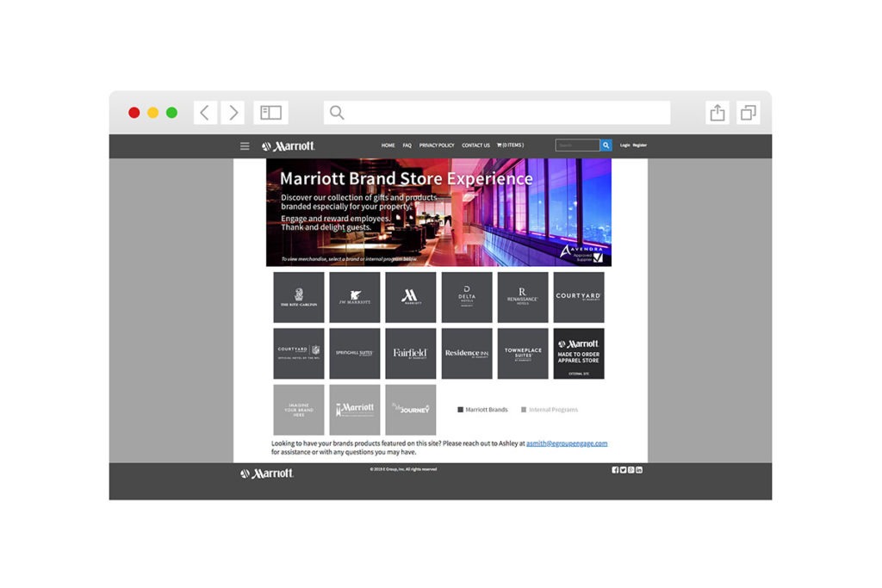Click the magnifier in the browser address bar
Screen dimensions: 882x588
[337, 113]
